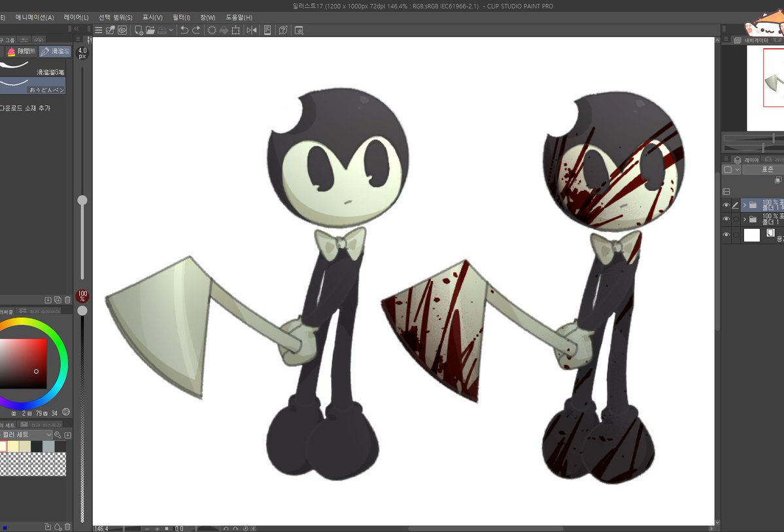Click the 레이어 panel tab
The width and height of the screenshot is (784, 532).
(x=747, y=160)
